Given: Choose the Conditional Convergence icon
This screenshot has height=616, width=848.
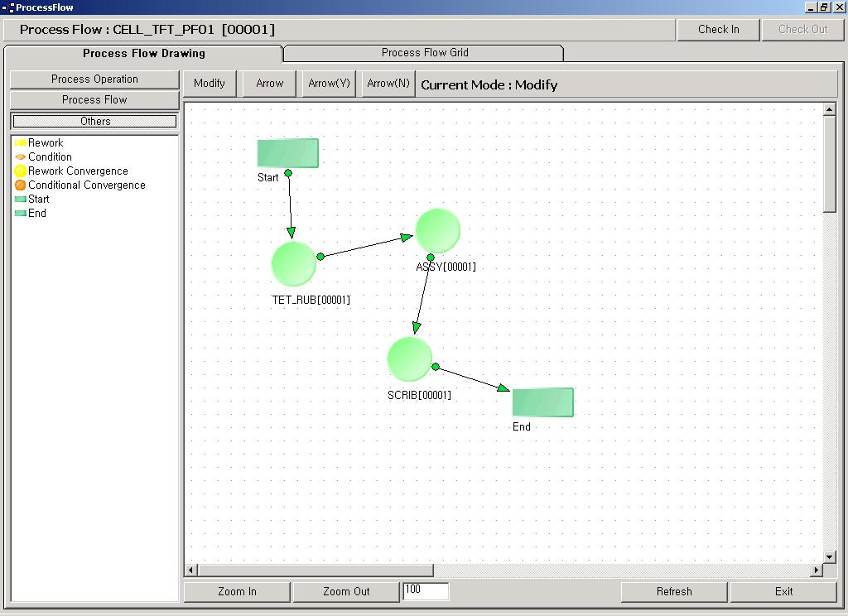Looking at the screenshot, I should 21,185.
